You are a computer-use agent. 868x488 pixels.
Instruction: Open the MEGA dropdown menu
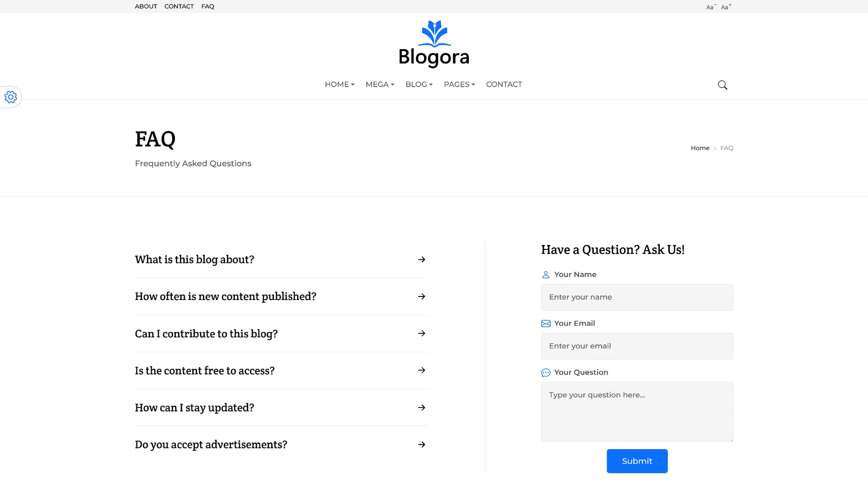point(380,84)
